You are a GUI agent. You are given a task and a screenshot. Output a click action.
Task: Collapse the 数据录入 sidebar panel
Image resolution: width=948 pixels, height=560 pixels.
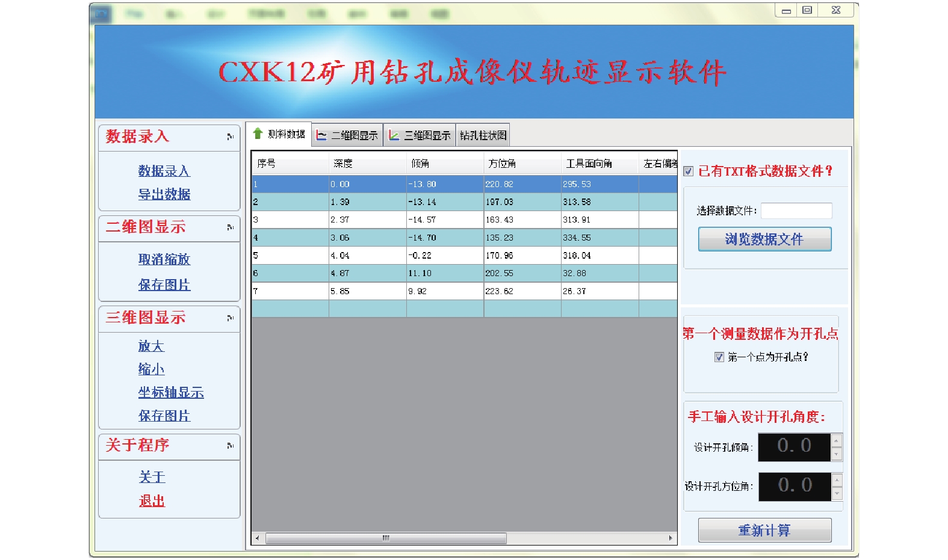(x=230, y=137)
